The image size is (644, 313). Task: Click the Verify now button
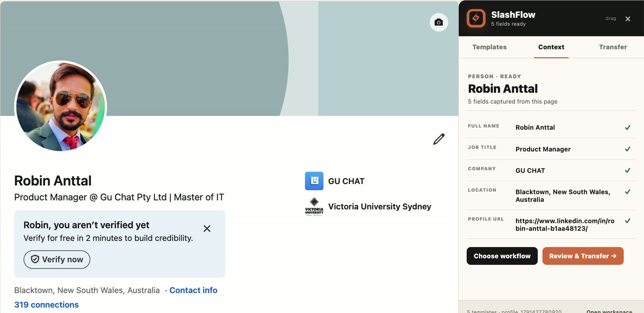(x=57, y=259)
